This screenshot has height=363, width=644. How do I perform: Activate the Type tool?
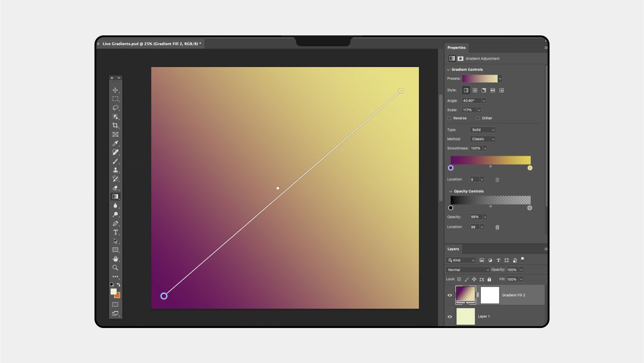(116, 232)
